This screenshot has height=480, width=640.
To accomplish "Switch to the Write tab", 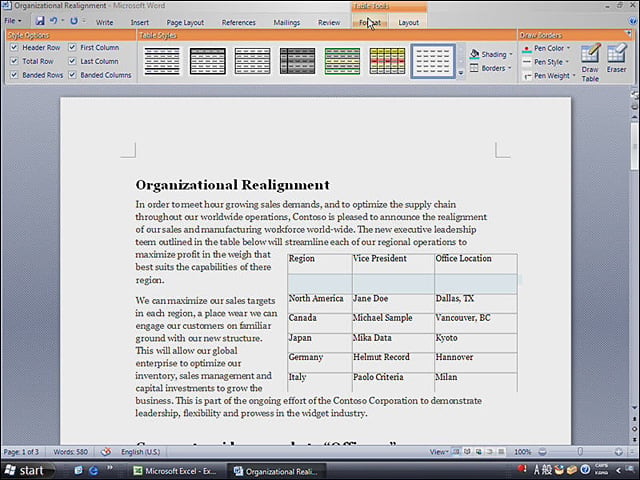I will point(104,23).
